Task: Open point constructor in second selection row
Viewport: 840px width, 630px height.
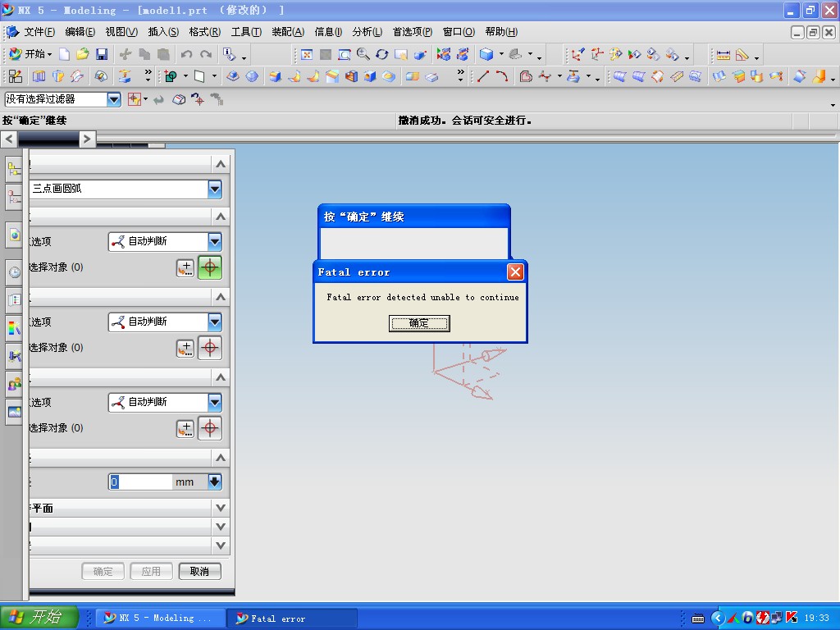Action: pyautogui.click(x=185, y=348)
